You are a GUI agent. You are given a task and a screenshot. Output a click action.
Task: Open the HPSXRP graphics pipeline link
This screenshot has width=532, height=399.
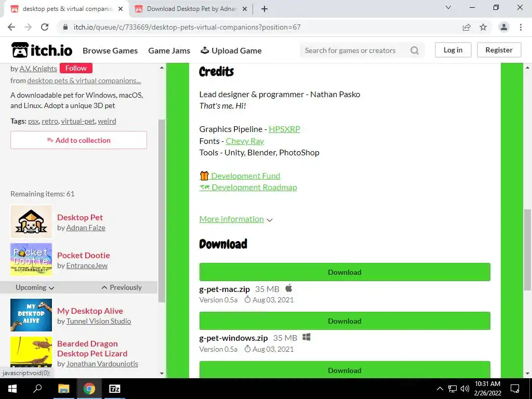tap(284, 129)
